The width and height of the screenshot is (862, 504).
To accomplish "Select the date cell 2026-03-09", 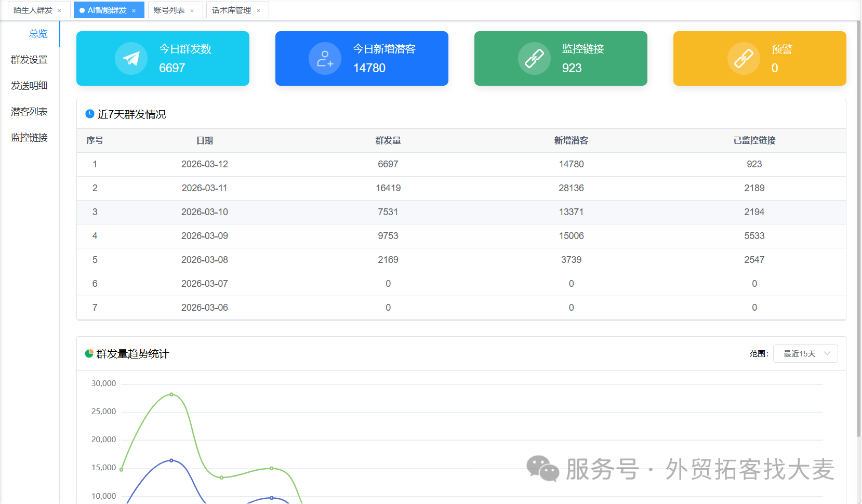I will (205, 236).
